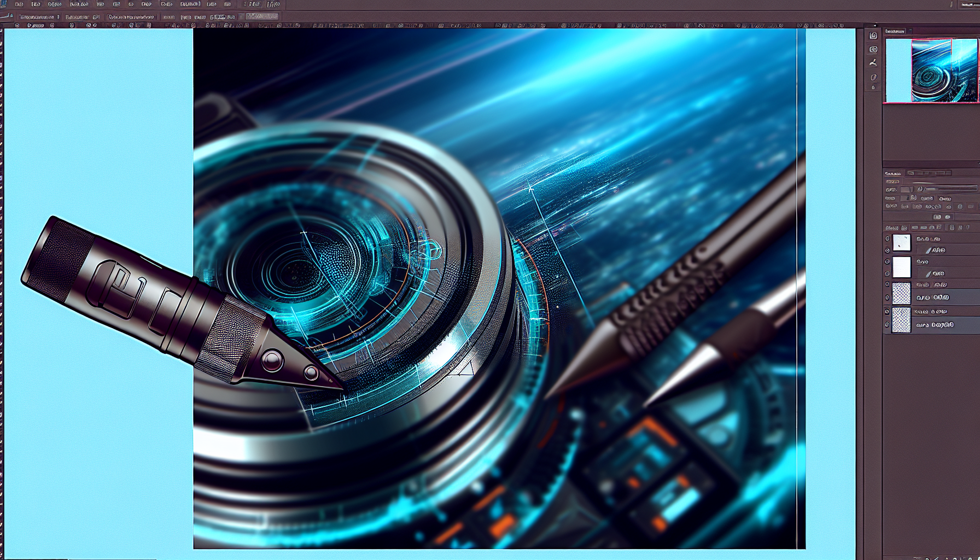Hide the topmost layer using its eye icon

(x=887, y=238)
